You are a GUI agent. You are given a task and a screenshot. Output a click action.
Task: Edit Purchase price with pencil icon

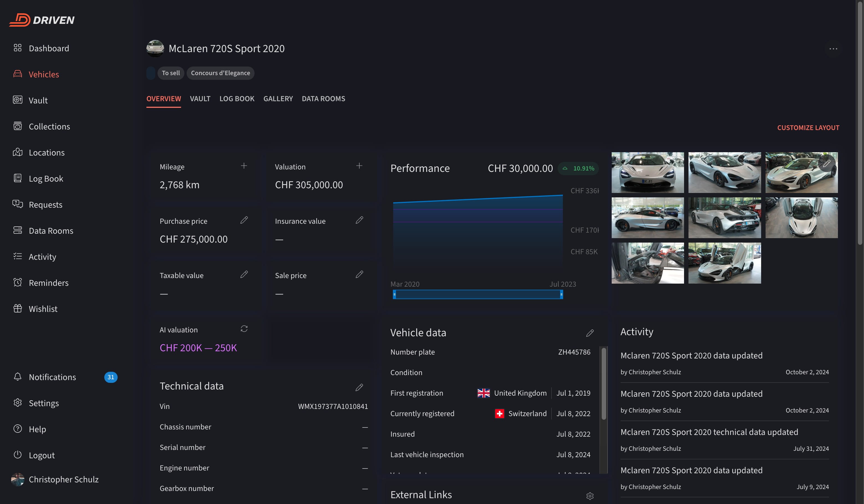[244, 220]
